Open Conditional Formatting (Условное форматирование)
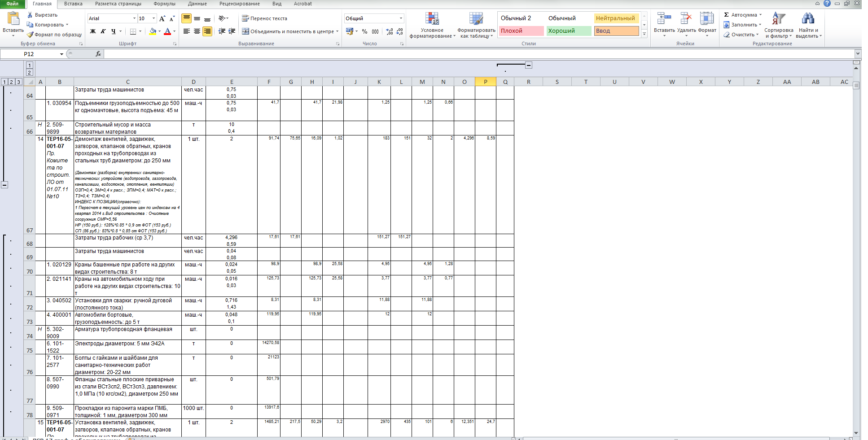Screen dimensions: 868x440 click(432, 25)
